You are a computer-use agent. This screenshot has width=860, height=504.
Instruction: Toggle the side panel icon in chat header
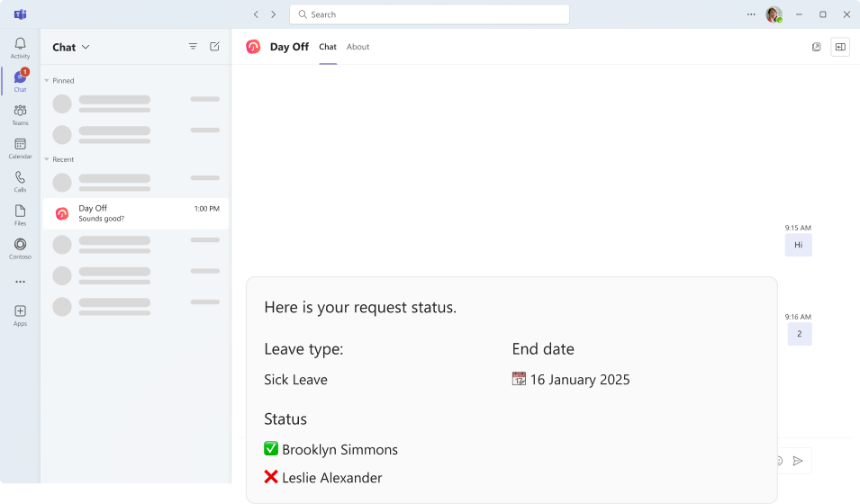[840, 47]
